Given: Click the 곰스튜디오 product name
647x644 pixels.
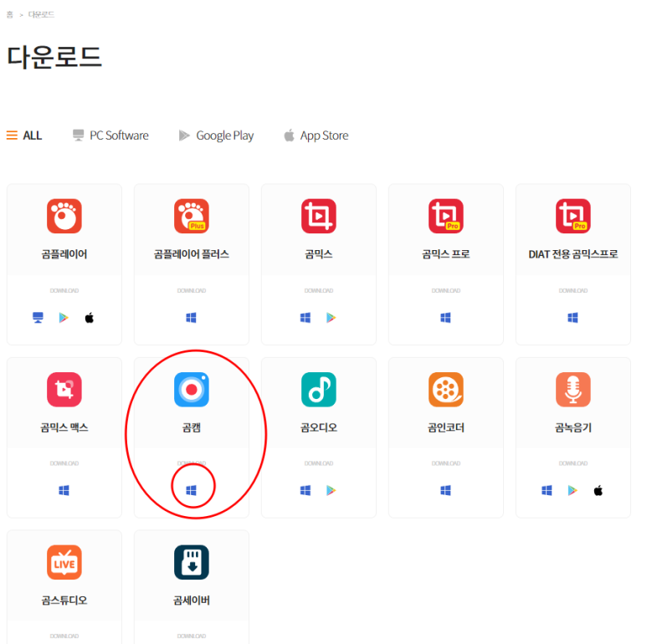Looking at the screenshot, I should point(64,601).
